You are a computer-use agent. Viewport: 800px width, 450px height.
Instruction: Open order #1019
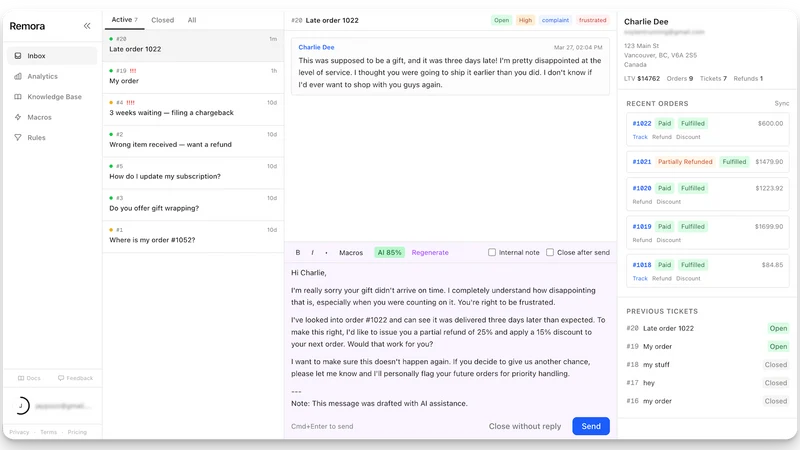point(642,227)
